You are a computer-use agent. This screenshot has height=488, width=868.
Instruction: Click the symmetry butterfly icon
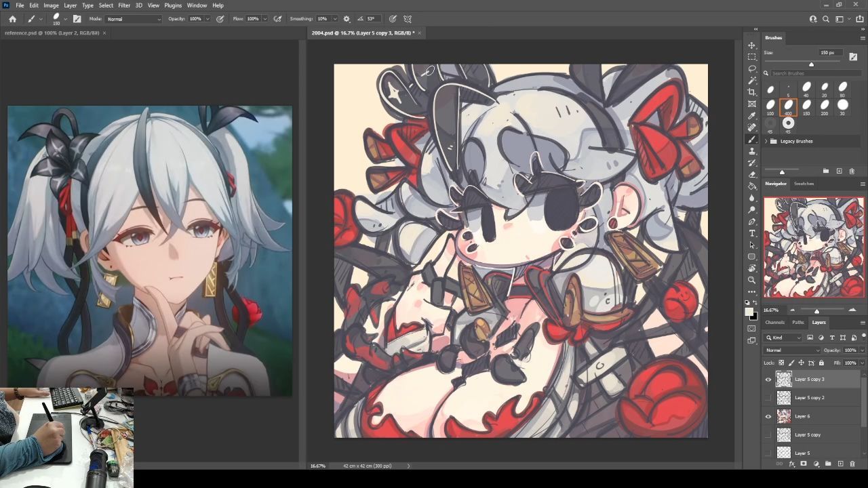click(x=408, y=19)
